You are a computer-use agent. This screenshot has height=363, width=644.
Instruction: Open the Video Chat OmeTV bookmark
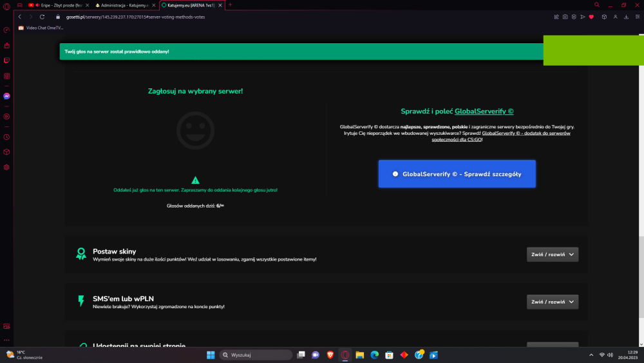click(41, 28)
